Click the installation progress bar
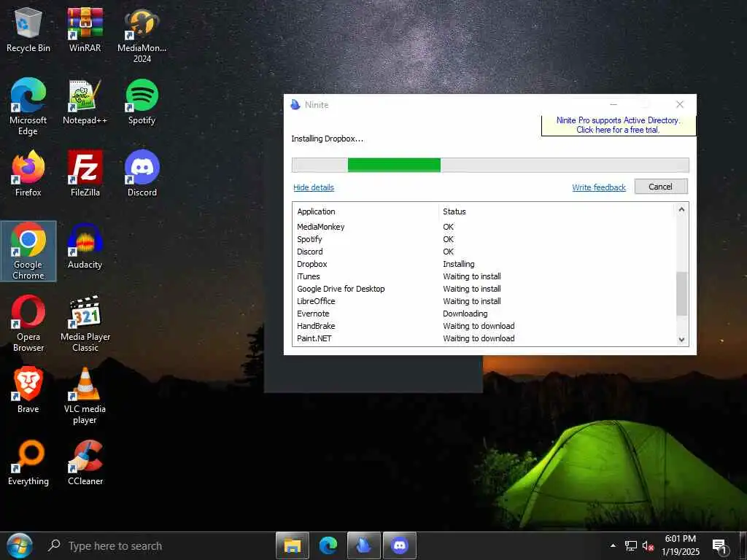 pyautogui.click(x=490, y=165)
